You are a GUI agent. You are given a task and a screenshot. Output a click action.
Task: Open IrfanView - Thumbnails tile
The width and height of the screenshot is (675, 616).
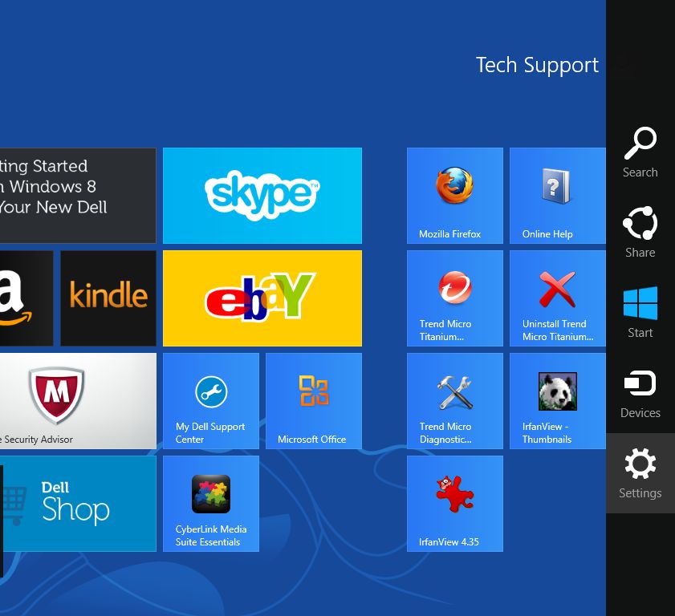point(558,401)
